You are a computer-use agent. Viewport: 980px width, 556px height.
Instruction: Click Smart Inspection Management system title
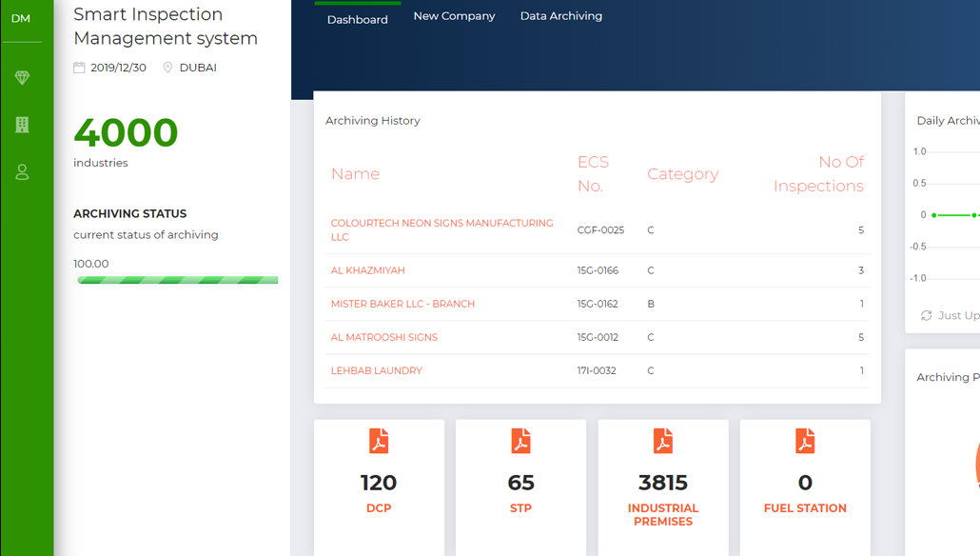(166, 27)
